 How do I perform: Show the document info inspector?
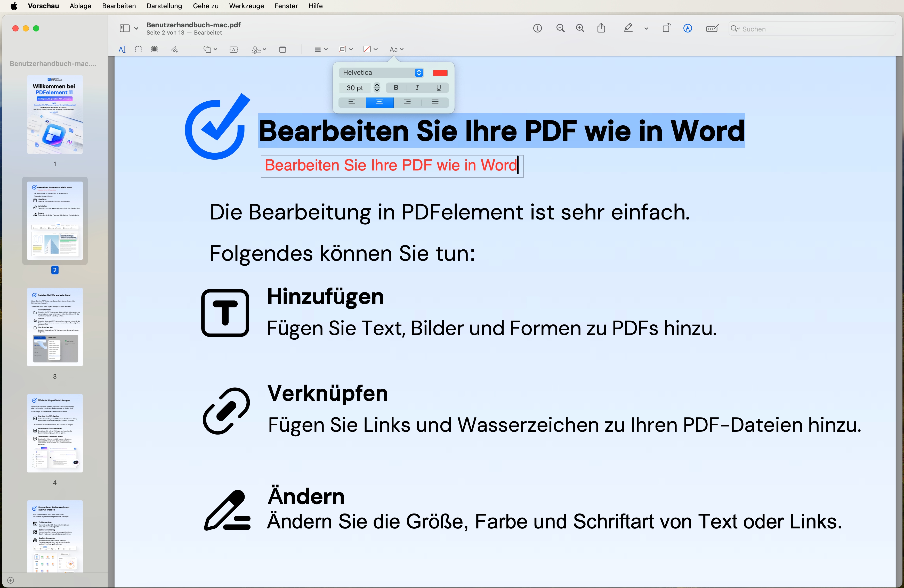tap(537, 28)
